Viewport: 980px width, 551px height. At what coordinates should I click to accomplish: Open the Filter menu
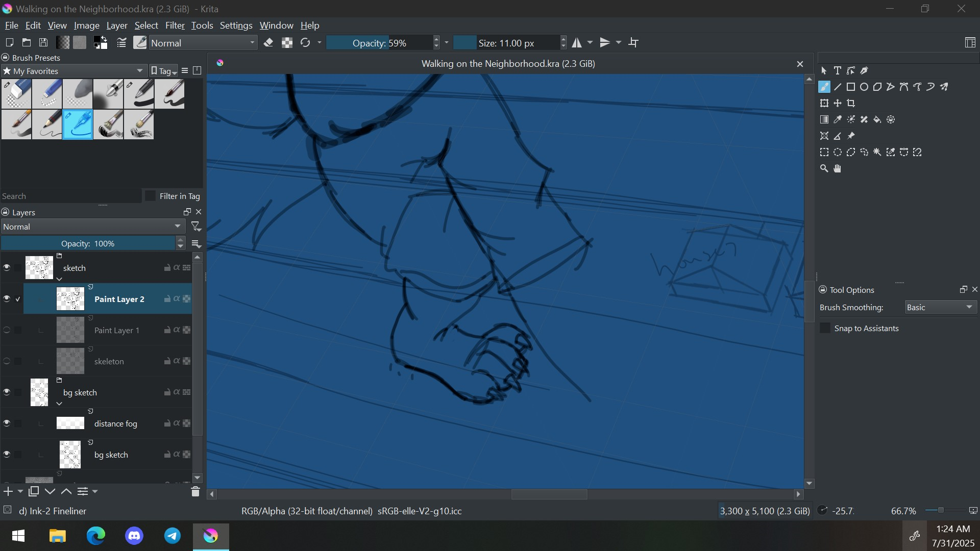click(x=175, y=26)
